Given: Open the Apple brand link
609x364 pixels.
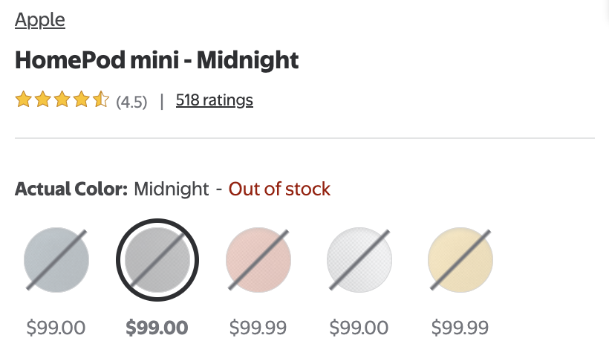Looking at the screenshot, I should coord(40,20).
